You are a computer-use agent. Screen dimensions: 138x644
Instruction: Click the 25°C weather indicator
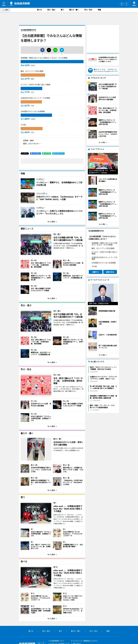click(5, 10)
